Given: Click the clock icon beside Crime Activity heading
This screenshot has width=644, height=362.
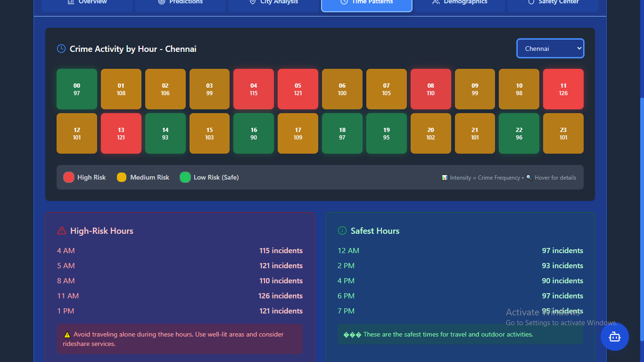Looking at the screenshot, I should (61, 49).
